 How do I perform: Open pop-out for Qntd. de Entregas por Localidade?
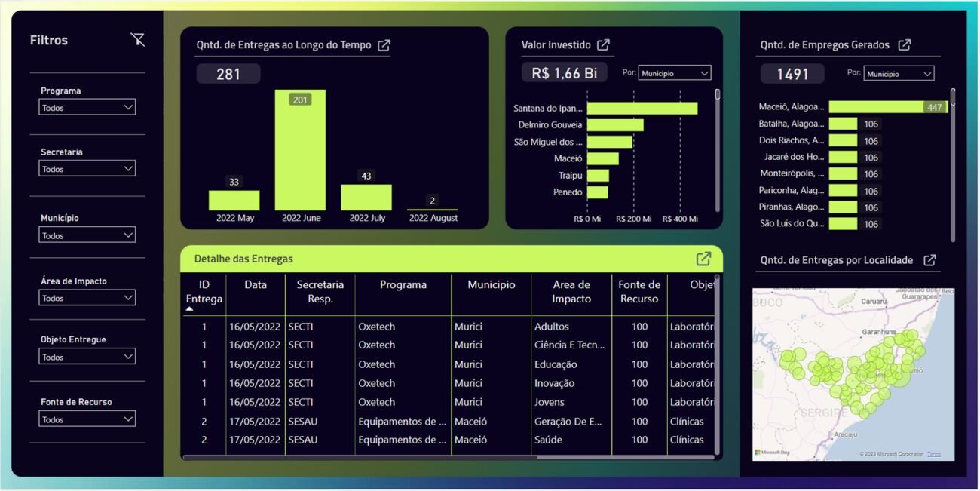point(929,260)
